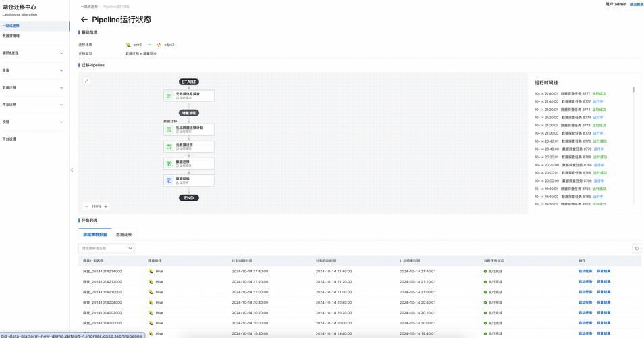Screen dimensions: 644x338
Task: Click 100% zoom level label
Action: click(96, 206)
